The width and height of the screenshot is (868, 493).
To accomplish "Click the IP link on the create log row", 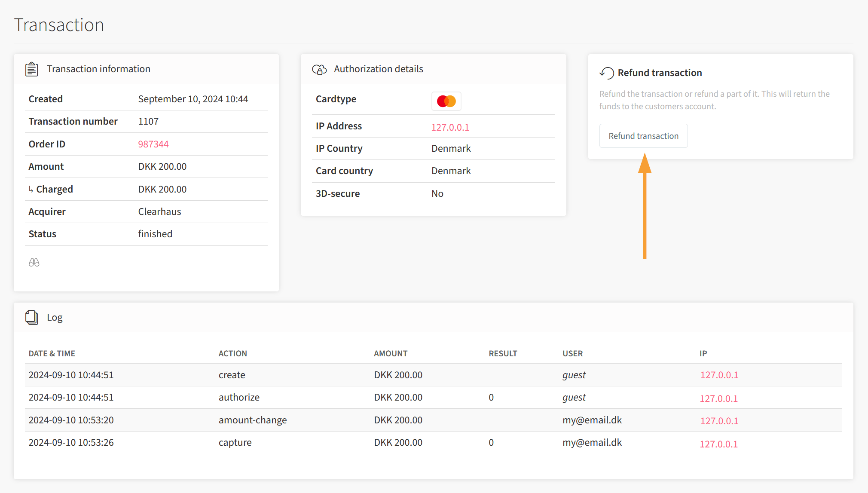I will click(718, 375).
